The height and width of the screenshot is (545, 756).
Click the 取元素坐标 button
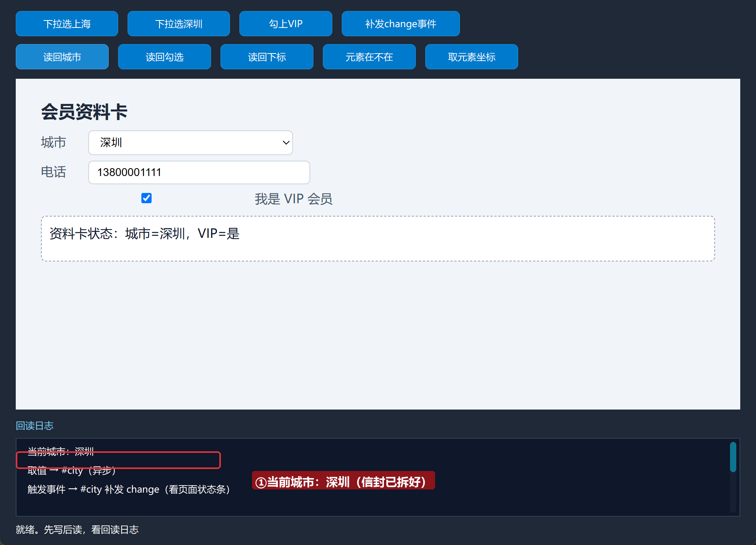coord(472,57)
